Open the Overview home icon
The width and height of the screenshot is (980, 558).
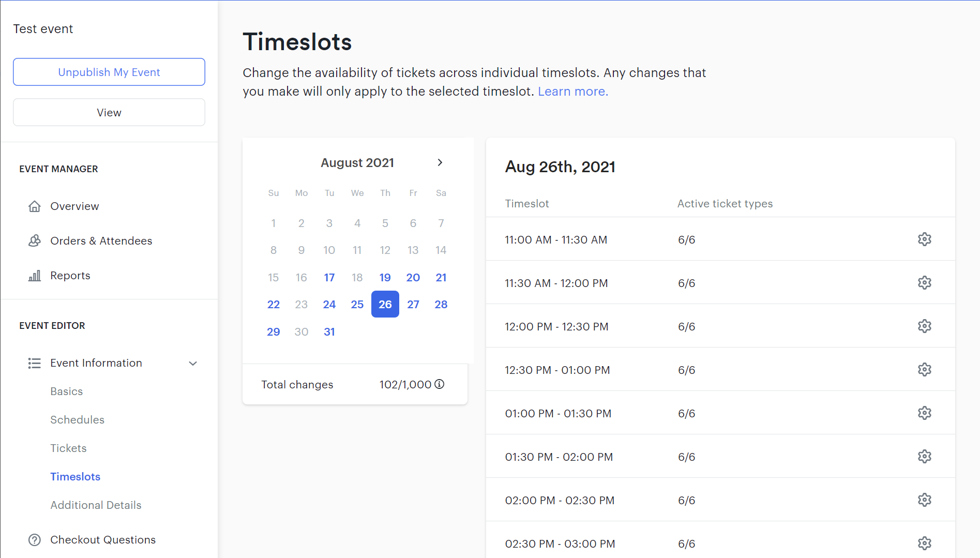34,206
